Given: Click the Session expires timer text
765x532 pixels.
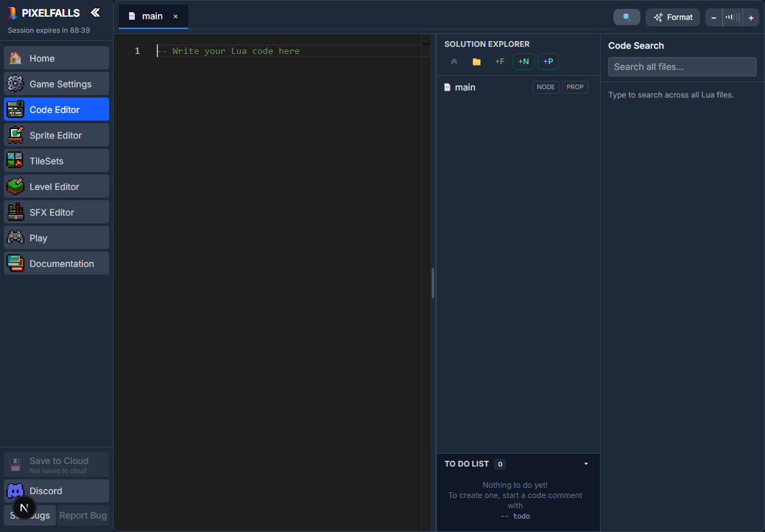Looking at the screenshot, I should coord(49,30).
